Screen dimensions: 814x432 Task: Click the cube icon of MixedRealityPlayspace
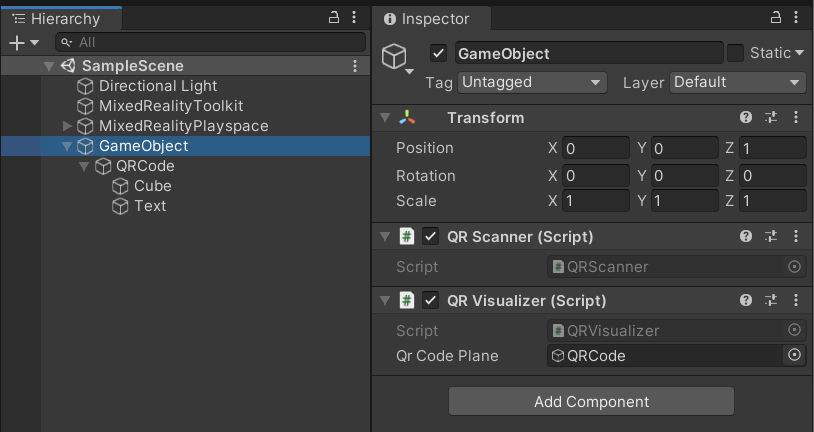(x=85, y=126)
